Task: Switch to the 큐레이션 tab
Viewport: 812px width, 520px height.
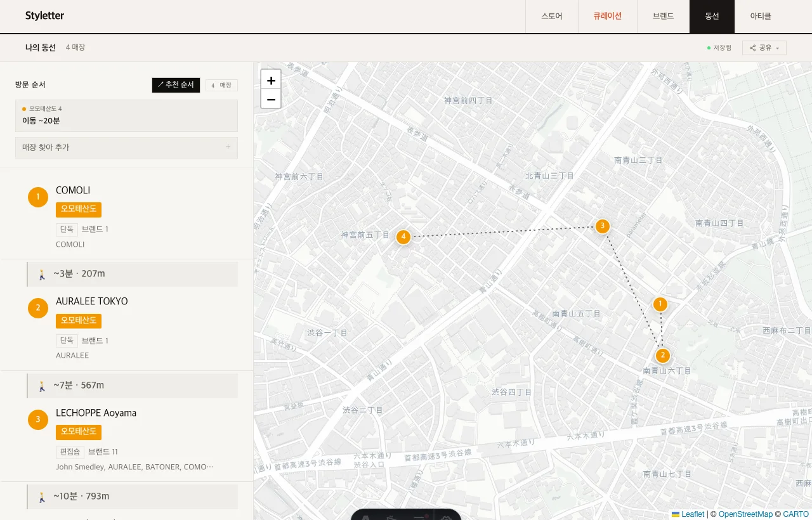Action: (608, 16)
